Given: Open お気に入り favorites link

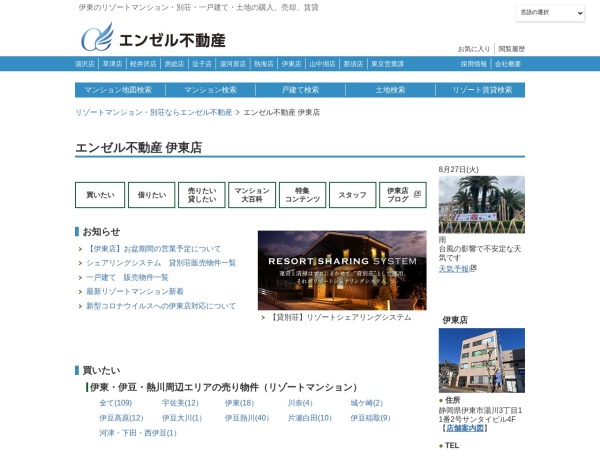Looking at the screenshot, I should 474,49.
